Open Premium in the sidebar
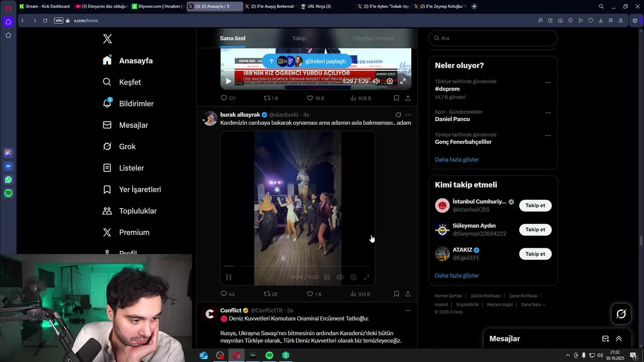 click(x=126, y=232)
